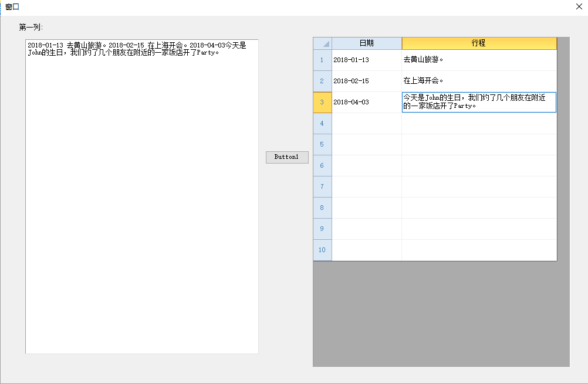Click the empty 日期 cell in row 5
This screenshot has height=384, width=588.
(367, 144)
